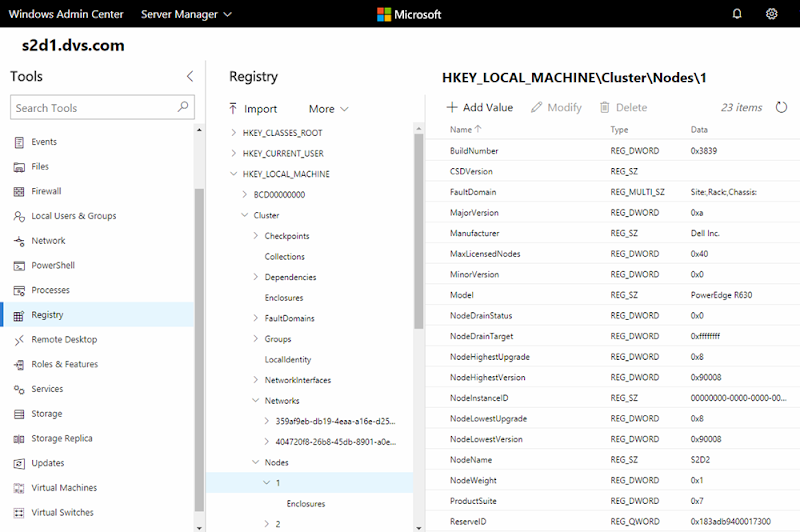Image resolution: width=800 pixels, height=532 pixels.
Task: Click the Registry tool icon
Action: (x=19, y=316)
